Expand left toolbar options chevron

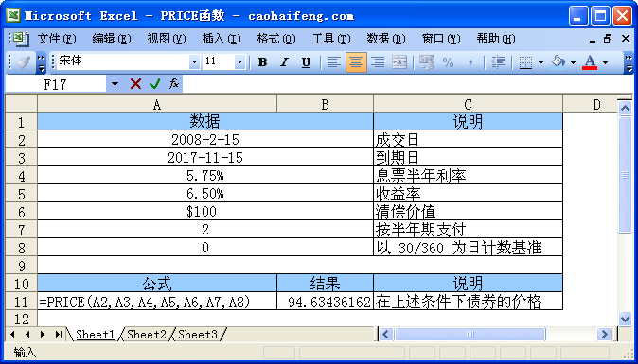coord(42,62)
